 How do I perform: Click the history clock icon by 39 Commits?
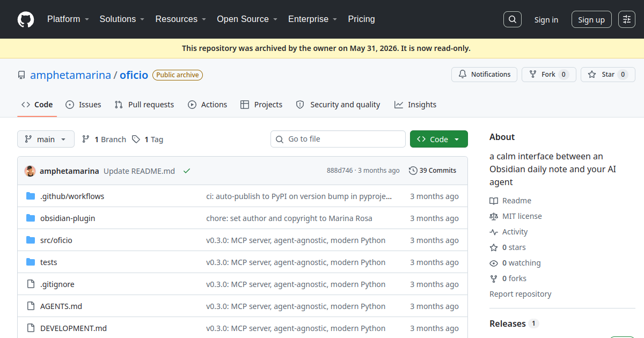(x=413, y=171)
